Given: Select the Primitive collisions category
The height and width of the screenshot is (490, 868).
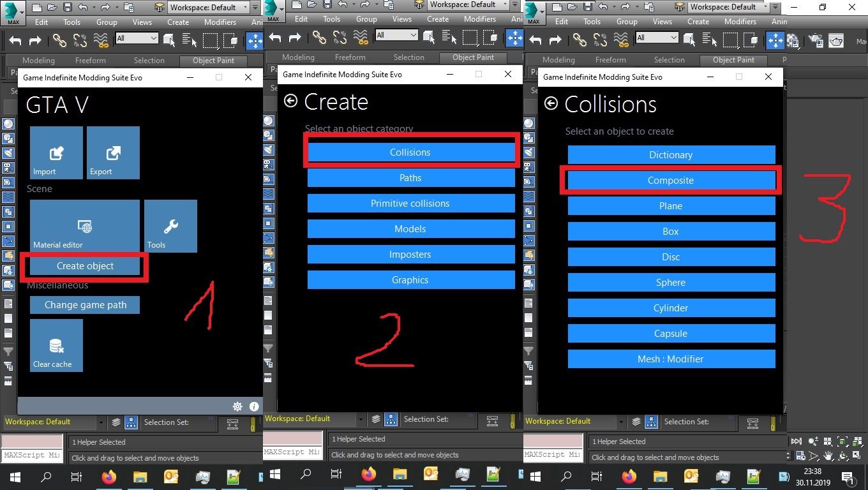Looking at the screenshot, I should [410, 204].
